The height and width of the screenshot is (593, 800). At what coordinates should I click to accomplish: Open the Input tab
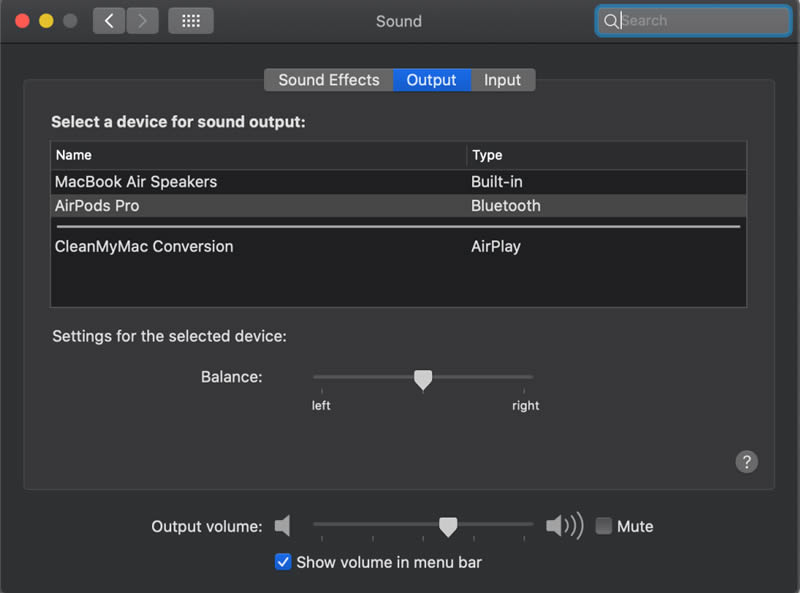pos(503,80)
